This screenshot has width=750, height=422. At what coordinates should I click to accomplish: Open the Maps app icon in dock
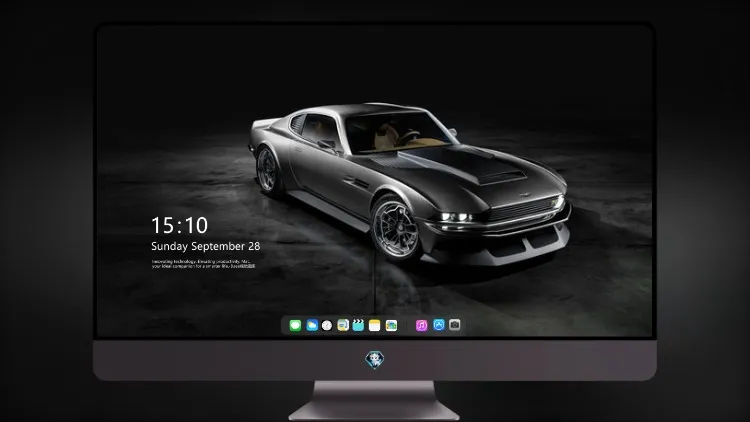coord(343,325)
